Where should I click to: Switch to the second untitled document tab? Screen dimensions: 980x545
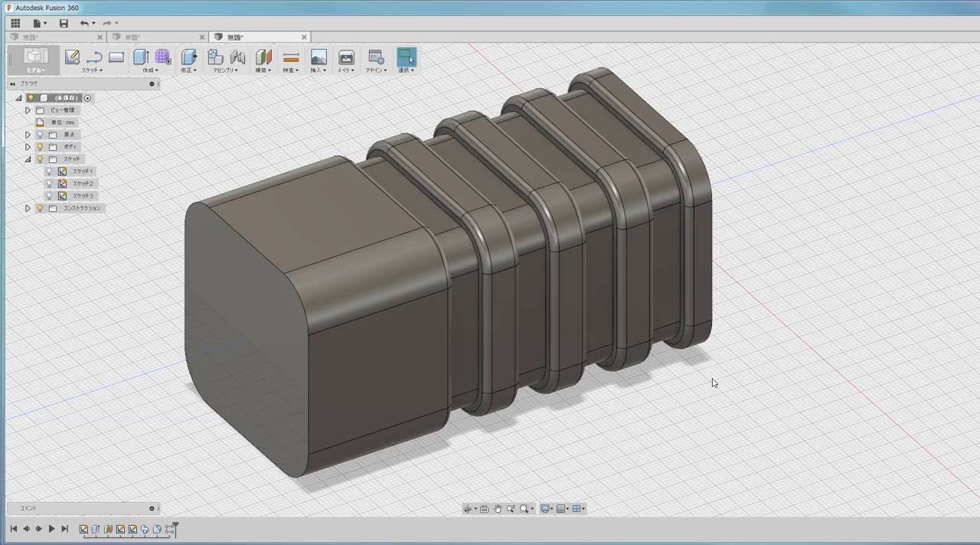(156, 37)
